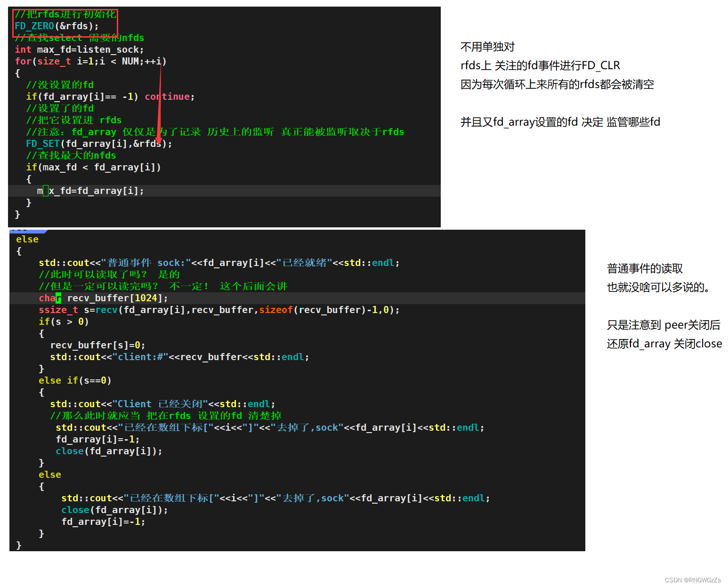Image resolution: width=728 pixels, height=587 pixels.
Task: Click the 不用单独对 annotation text
Action: (487, 47)
